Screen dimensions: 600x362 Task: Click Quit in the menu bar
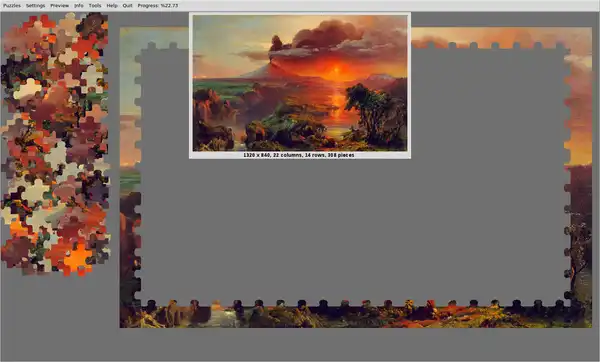pyautogui.click(x=127, y=6)
